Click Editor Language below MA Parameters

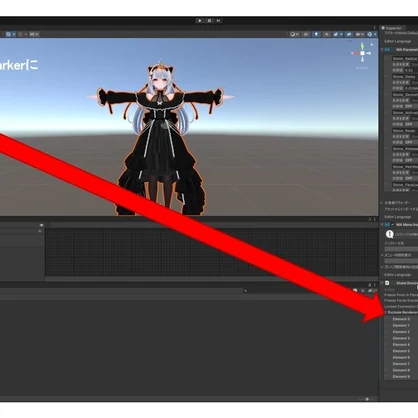pos(398,217)
